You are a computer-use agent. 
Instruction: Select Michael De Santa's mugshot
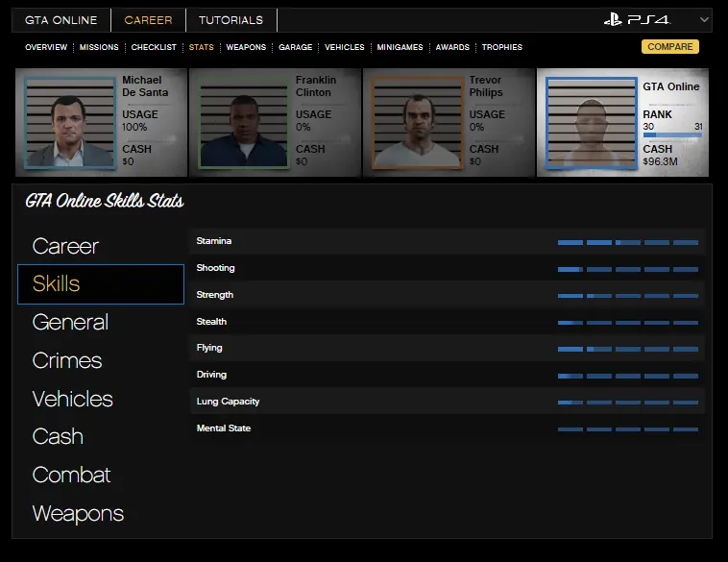click(x=70, y=123)
